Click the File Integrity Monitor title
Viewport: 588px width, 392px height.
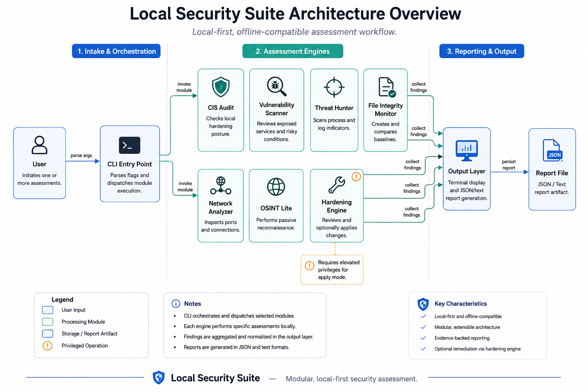pyautogui.click(x=385, y=109)
